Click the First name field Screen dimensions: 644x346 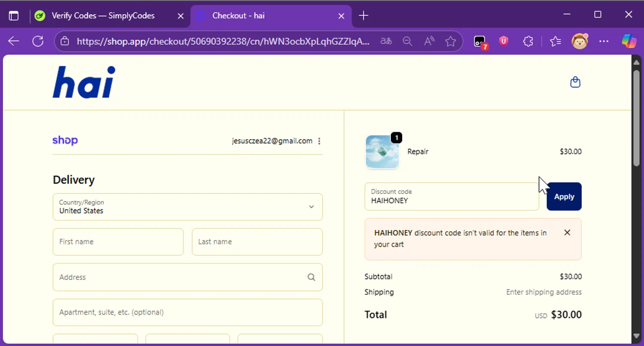(118, 242)
